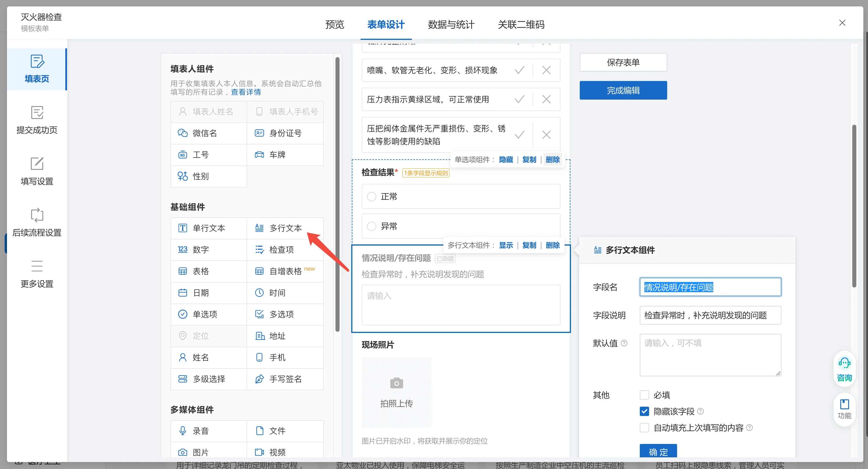
Task: Add the 姓名 component
Action: [209, 357]
